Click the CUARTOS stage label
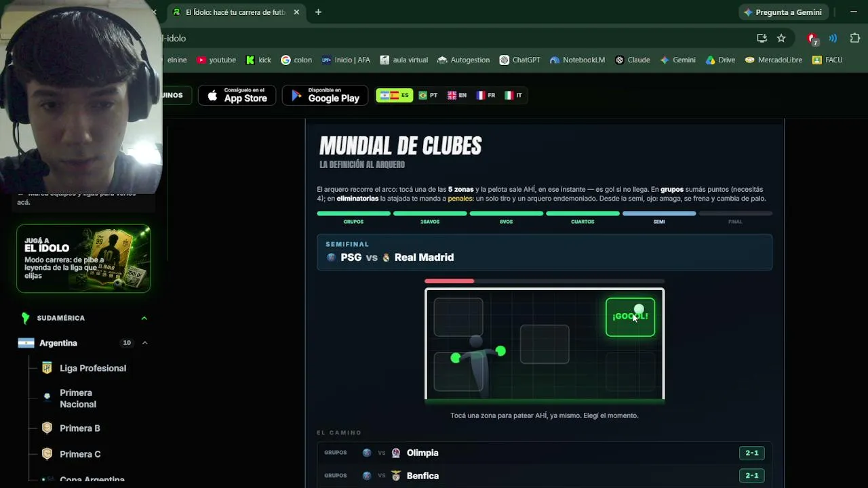The width and height of the screenshot is (868, 488). (583, 222)
